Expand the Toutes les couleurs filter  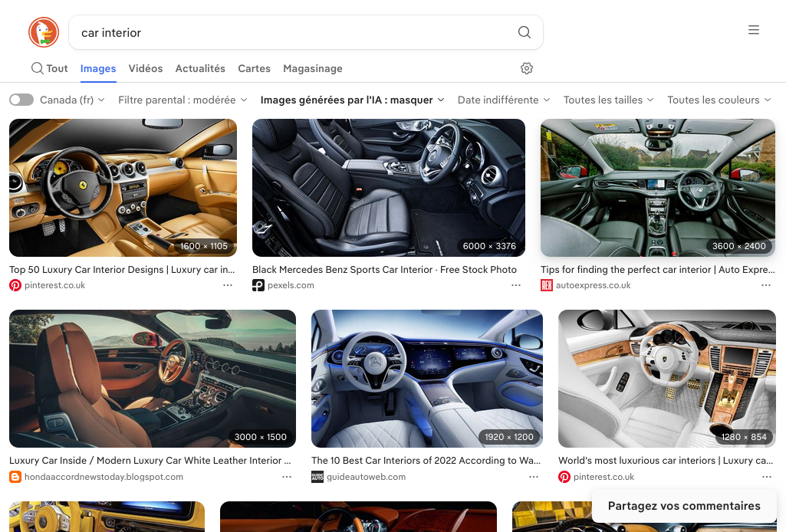pos(719,100)
